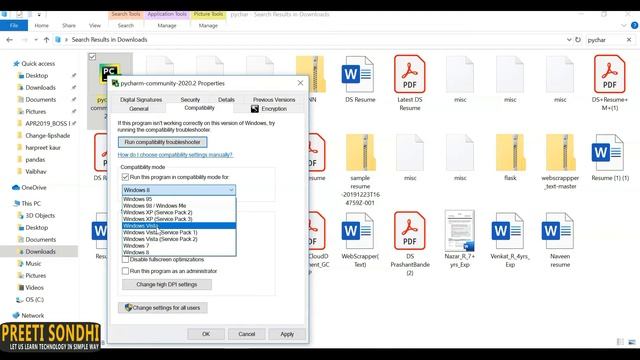This screenshot has width=640, height=360.
Task: Open the webscrappper_text-master zip folder
Action: click(560, 152)
